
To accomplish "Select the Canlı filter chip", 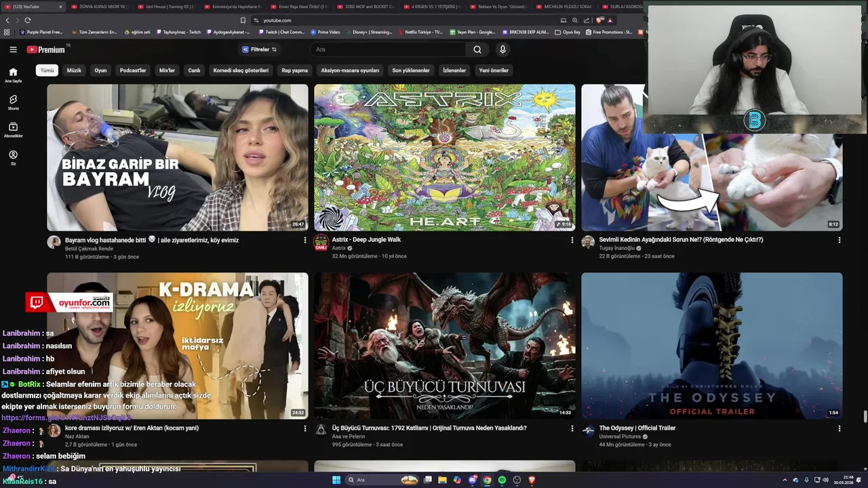I will coord(194,70).
